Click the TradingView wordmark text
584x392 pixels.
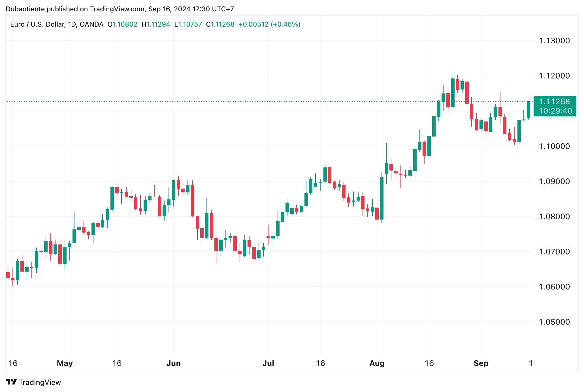(40, 382)
